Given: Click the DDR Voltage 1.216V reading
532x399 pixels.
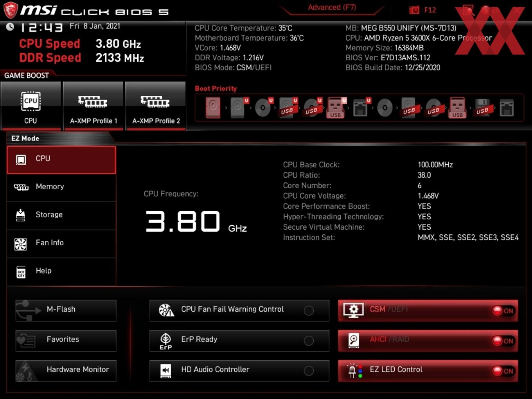Looking at the screenshot, I should point(229,58).
